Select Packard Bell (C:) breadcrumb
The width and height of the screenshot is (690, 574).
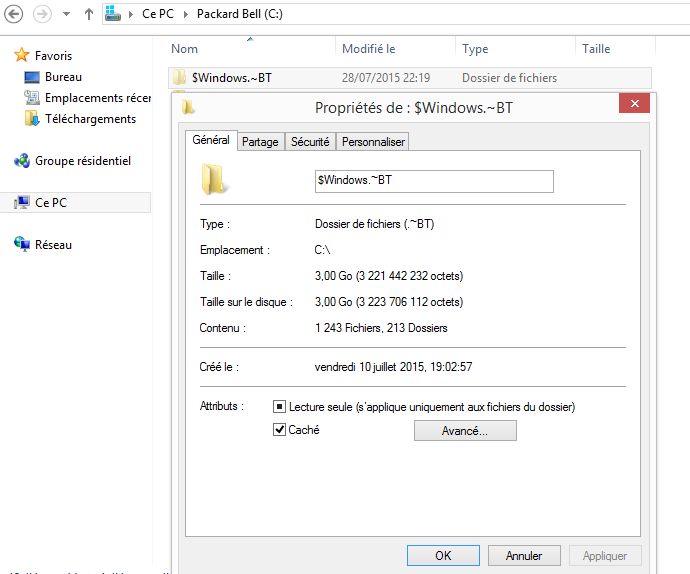pos(240,14)
